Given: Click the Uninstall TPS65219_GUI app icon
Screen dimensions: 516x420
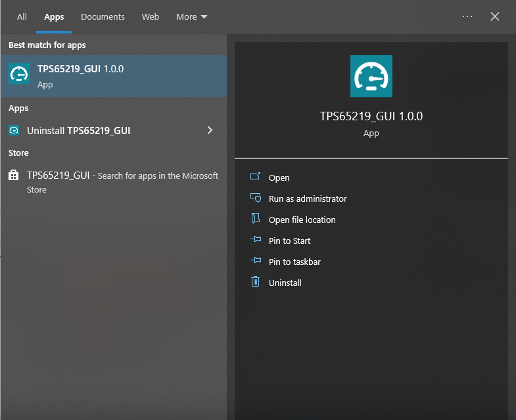Looking at the screenshot, I should 14,131.
